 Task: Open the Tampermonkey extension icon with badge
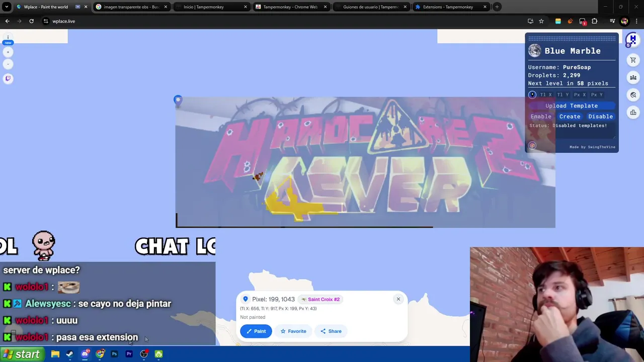[583, 21]
